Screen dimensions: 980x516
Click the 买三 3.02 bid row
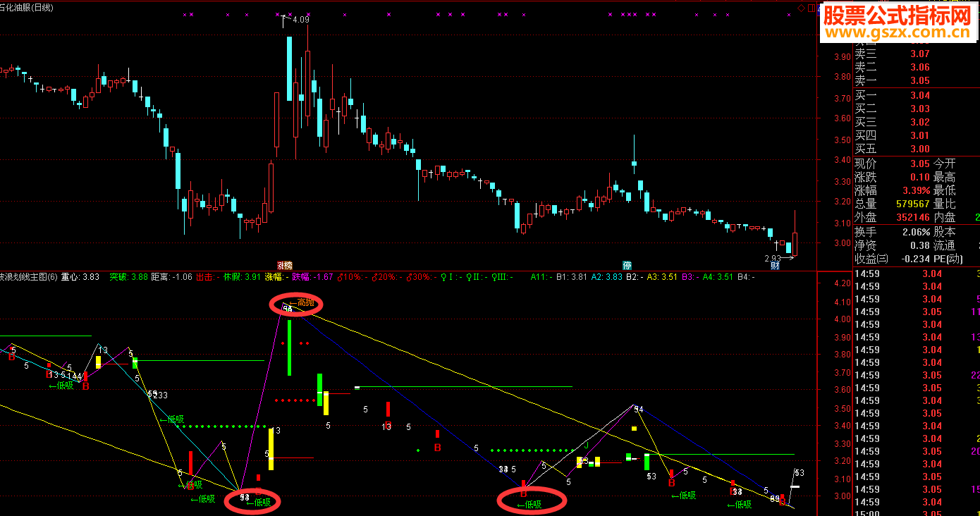892,122
